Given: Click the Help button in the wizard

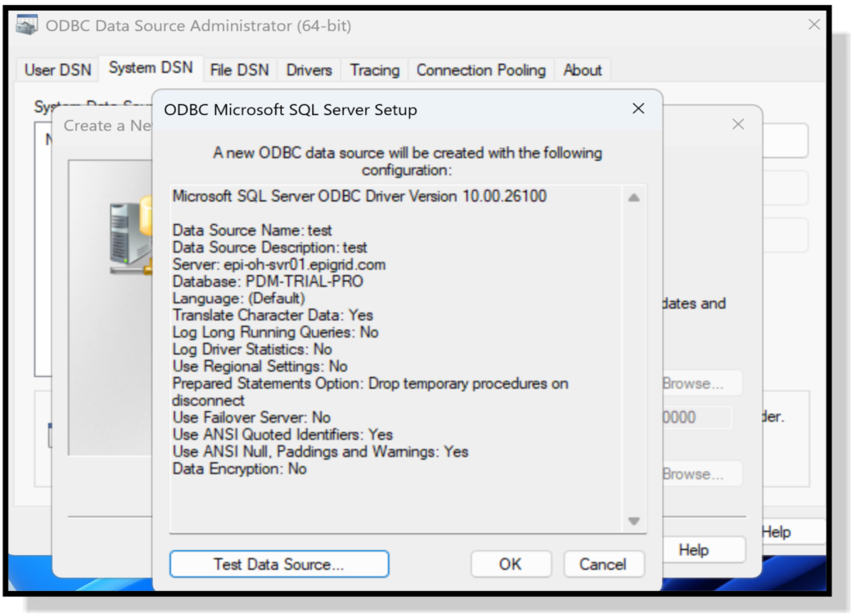Looking at the screenshot, I should click(693, 550).
